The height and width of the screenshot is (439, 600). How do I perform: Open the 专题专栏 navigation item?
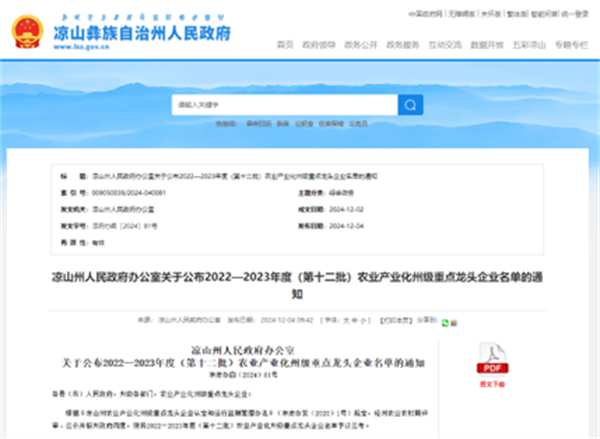tap(570, 46)
